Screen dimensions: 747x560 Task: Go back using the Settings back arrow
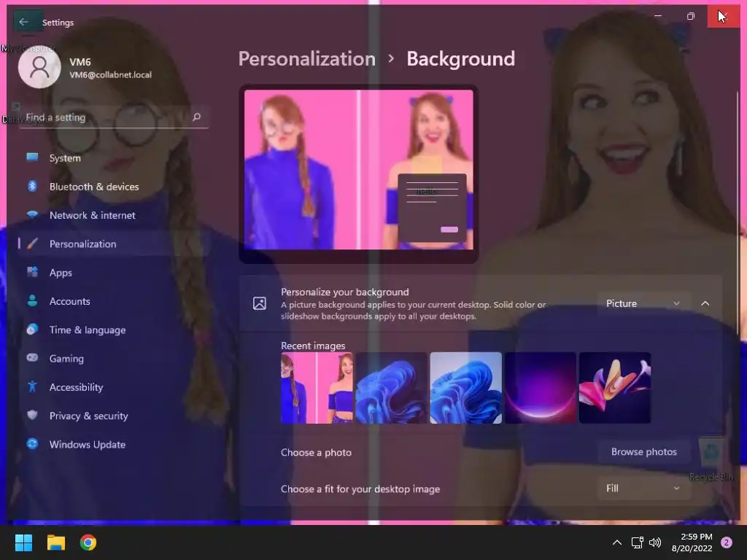coord(23,22)
